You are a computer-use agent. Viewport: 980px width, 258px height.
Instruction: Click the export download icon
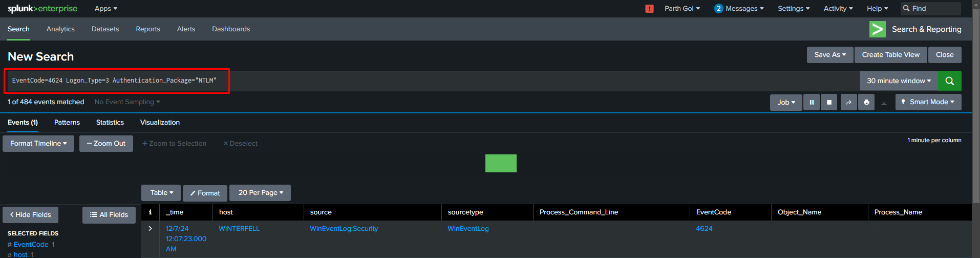pos(884,102)
